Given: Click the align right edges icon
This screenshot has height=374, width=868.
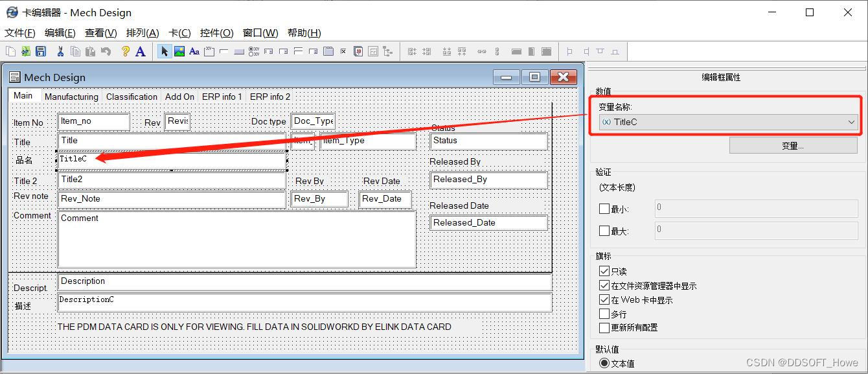Looking at the screenshot, I should [x=427, y=51].
